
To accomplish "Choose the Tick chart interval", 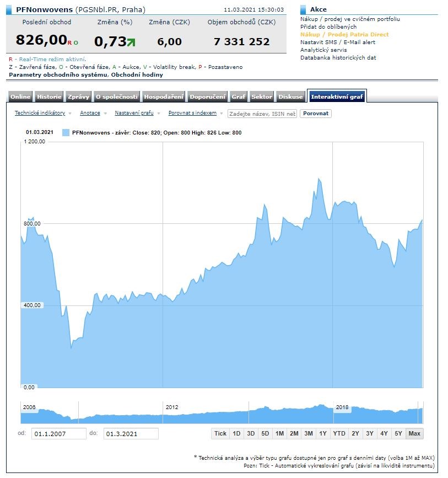I will (x=220, y=433).
